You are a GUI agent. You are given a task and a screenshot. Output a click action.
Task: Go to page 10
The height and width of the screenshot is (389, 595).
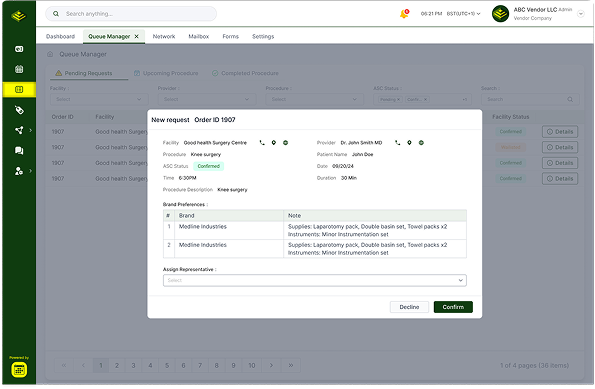pyautogui.click(x=252, y=365)
